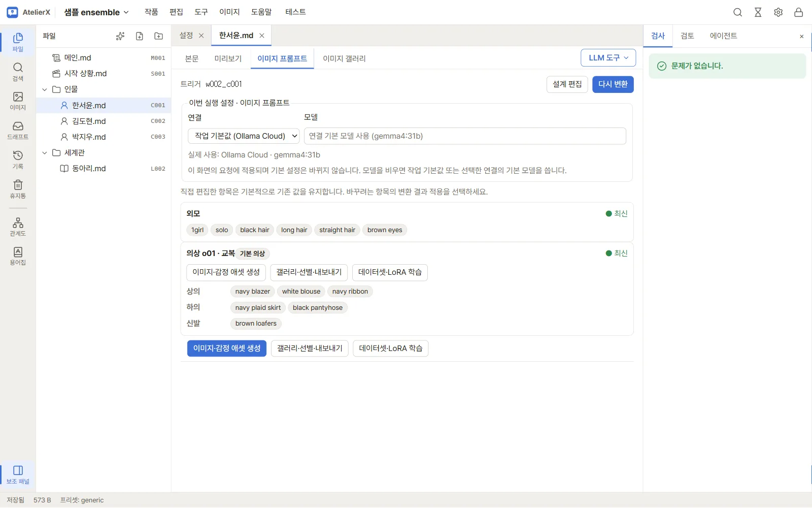812x508 pixels.
Task: Open the 검색 sidebar panel
Action: (x=18, y=72)
